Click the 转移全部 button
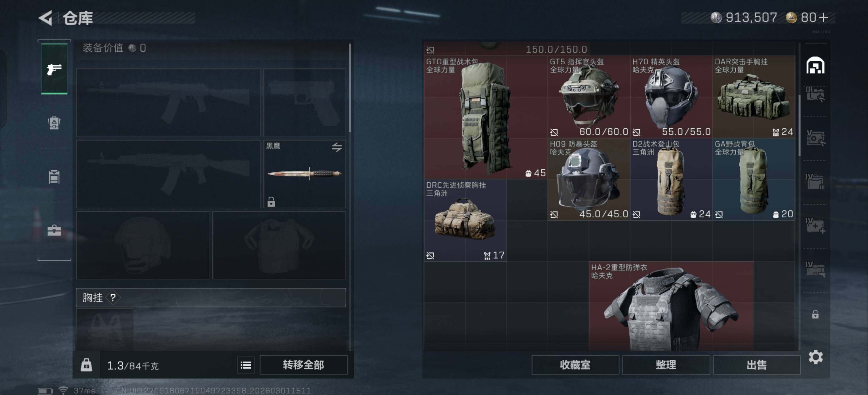Screen dimensions: 868x395 point(303,365)
